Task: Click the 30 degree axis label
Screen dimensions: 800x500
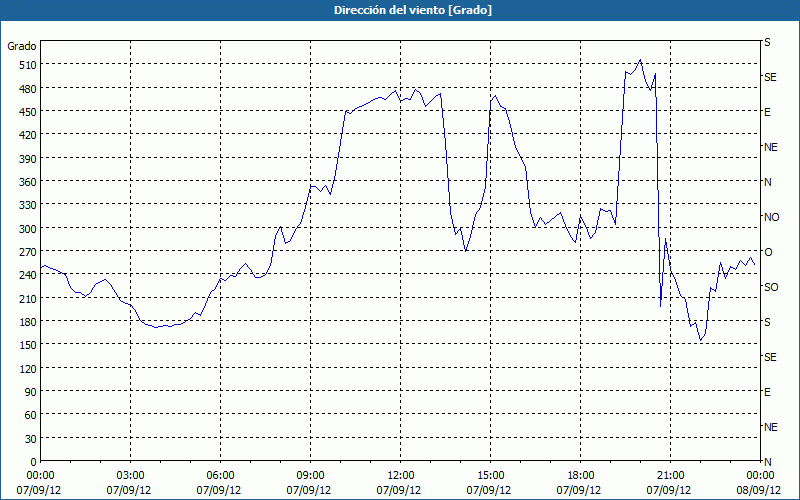Action: tap(31, 438)
